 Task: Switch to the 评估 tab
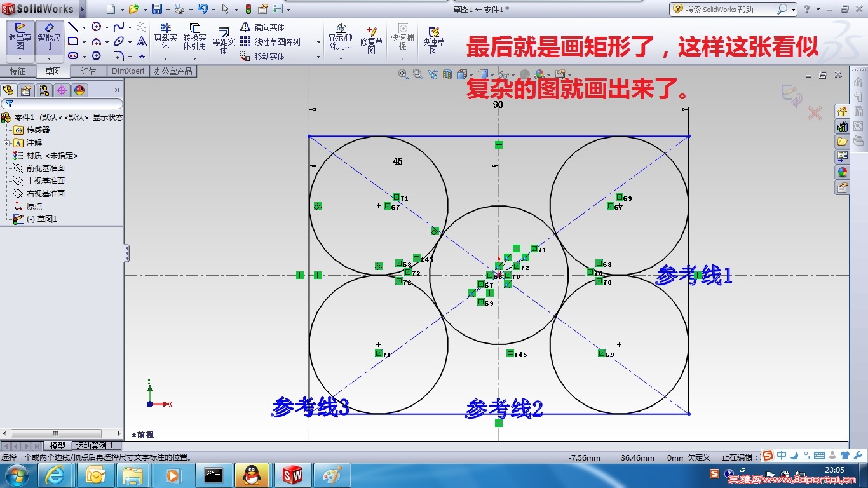click(x=88, y=71)
